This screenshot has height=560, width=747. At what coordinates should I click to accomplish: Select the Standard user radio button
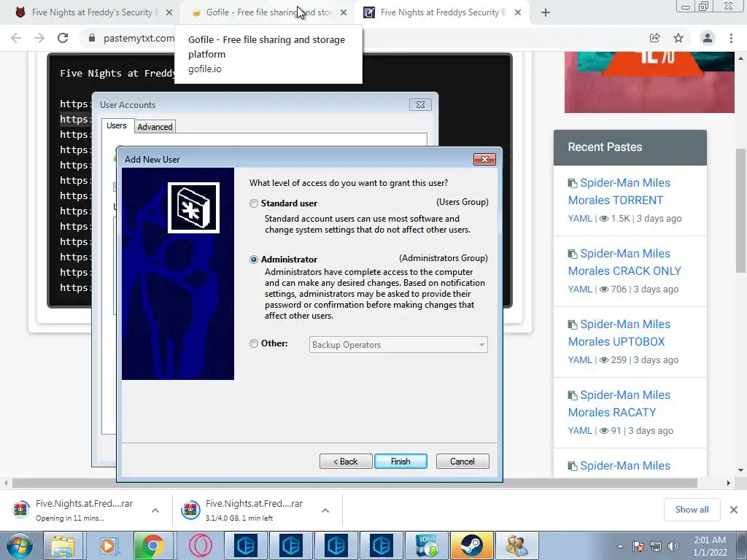254,203
